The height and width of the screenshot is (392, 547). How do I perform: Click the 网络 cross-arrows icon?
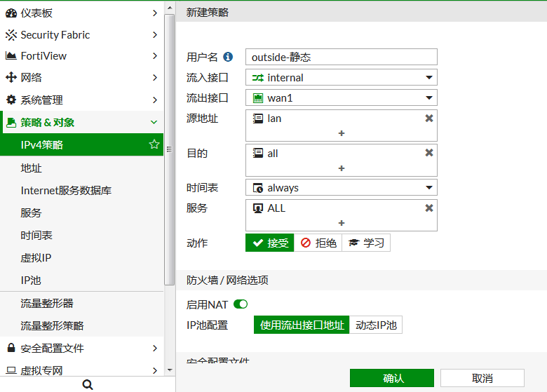[x=11, y=77]
